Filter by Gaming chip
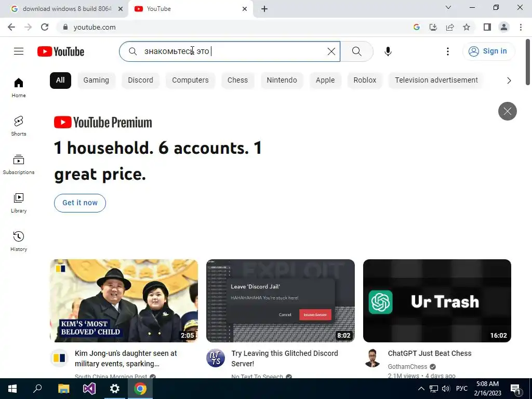 coord(96,81)
